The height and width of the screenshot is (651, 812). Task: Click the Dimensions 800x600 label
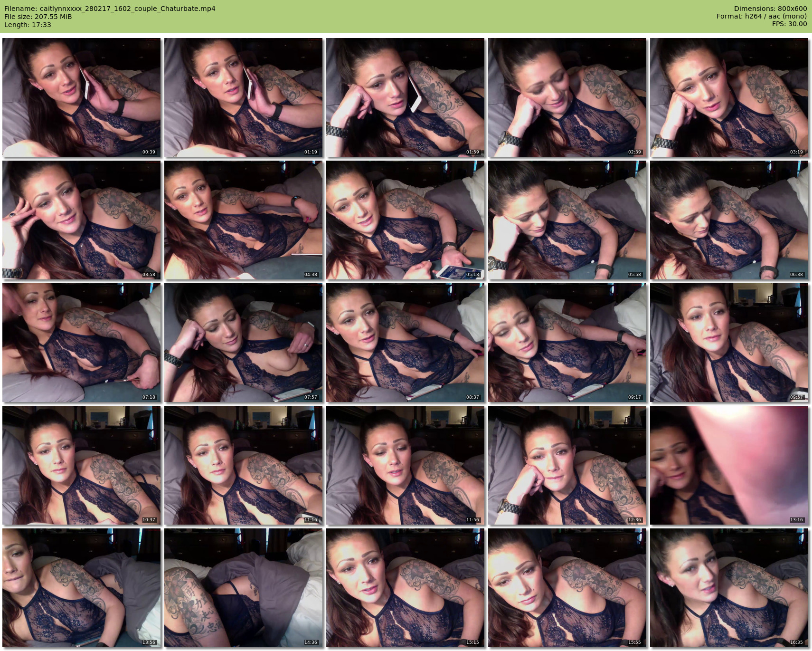pyautogui.click(x=770, y=9)
